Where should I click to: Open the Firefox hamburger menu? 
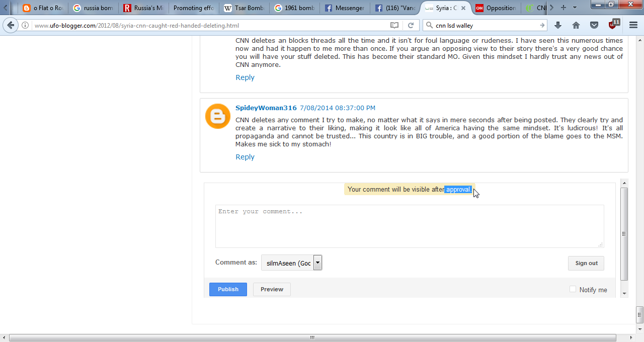pyautogui.click(x=633, y=25)
